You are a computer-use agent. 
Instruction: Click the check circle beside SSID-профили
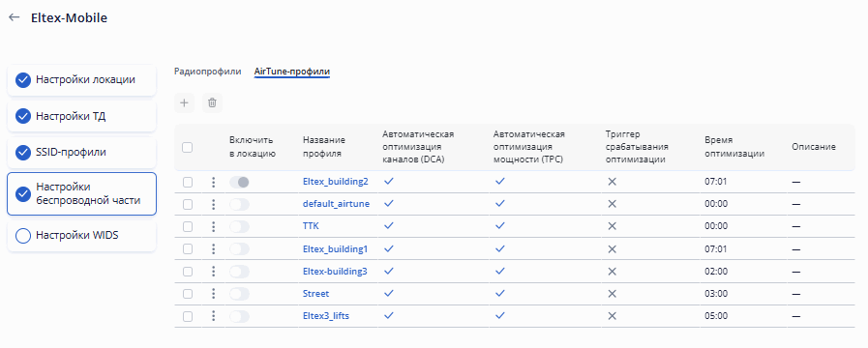tap(22, 153)
